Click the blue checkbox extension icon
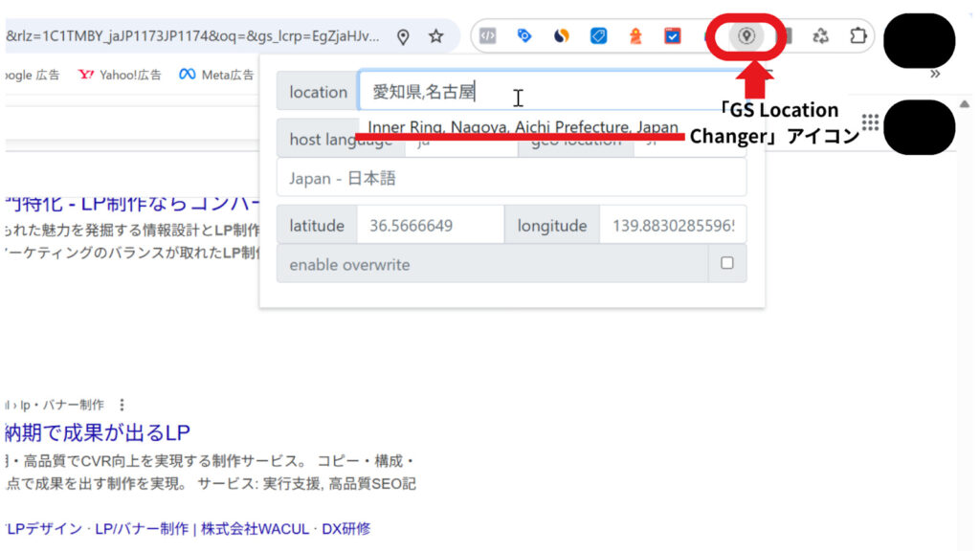 point(673,36)
